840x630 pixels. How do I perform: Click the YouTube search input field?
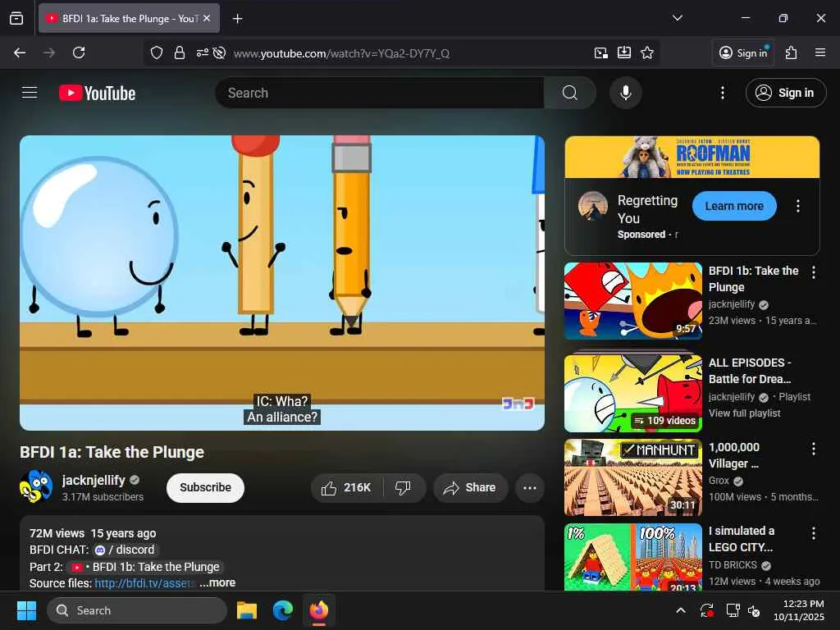[x=379, y=93]
